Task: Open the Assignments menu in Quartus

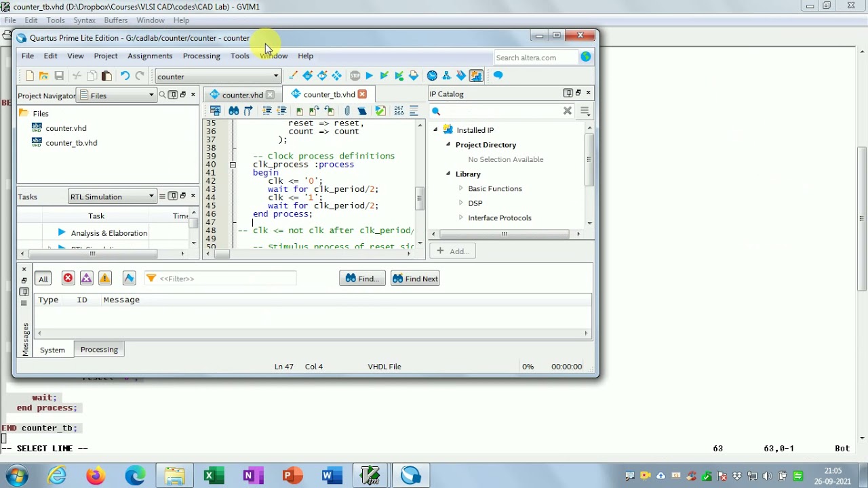Action: [150, 56]
